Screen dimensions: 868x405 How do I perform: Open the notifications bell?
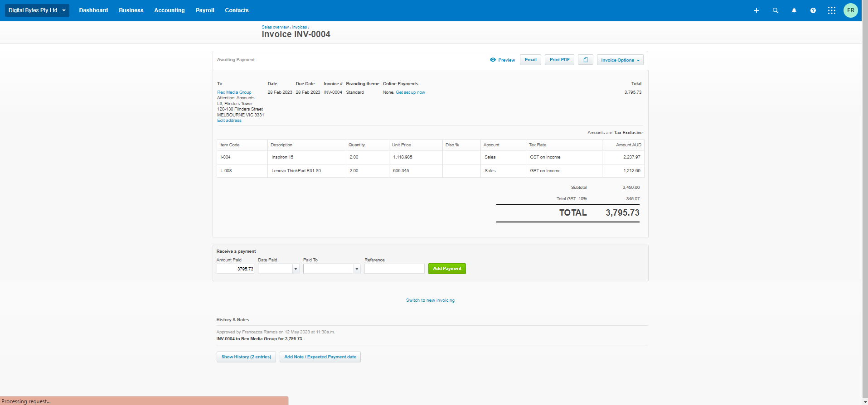[794, 10]
